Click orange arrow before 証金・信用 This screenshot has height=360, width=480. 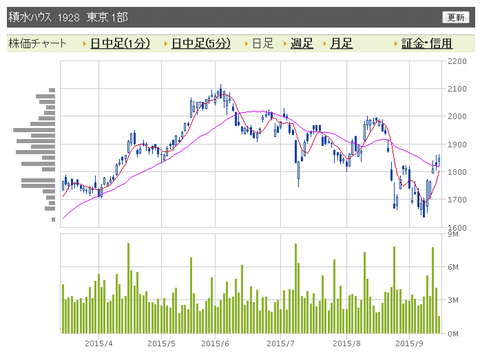396,44
